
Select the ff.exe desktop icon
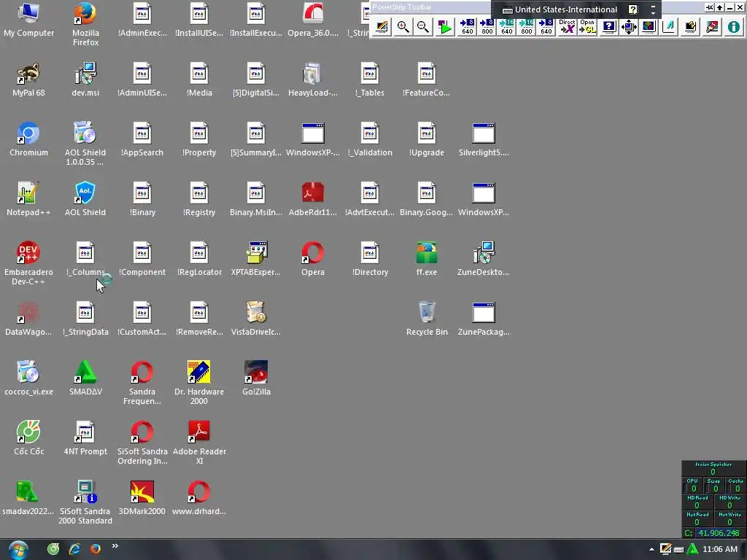(x=427, y=259)
